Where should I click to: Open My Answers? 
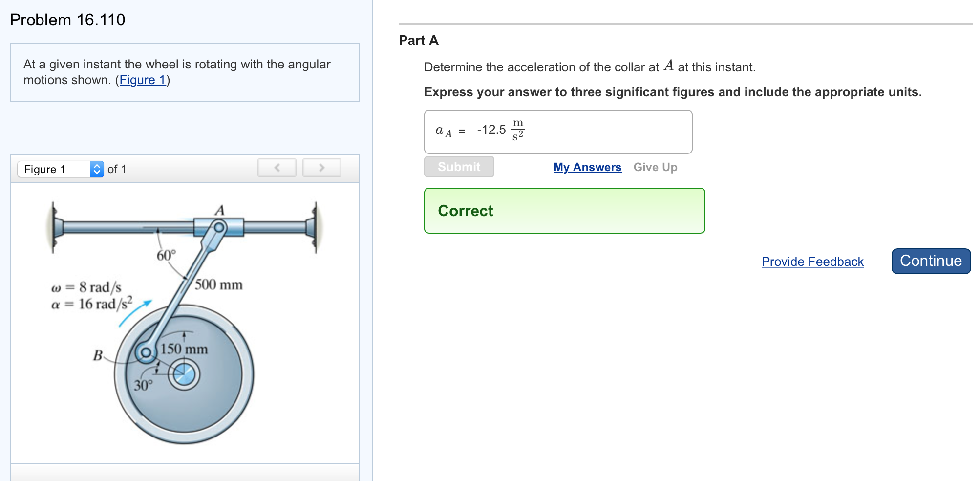coord(587,167)
